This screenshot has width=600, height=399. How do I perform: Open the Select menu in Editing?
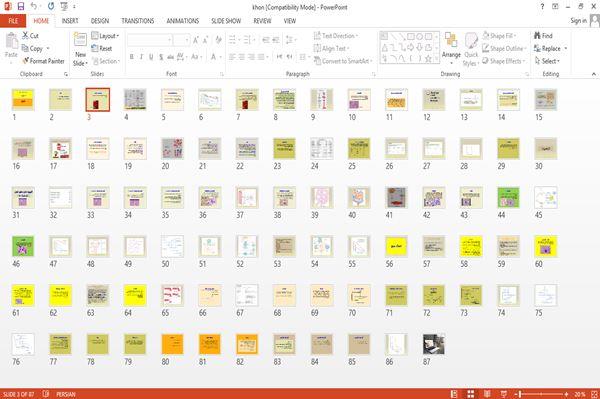coord(547,61)
